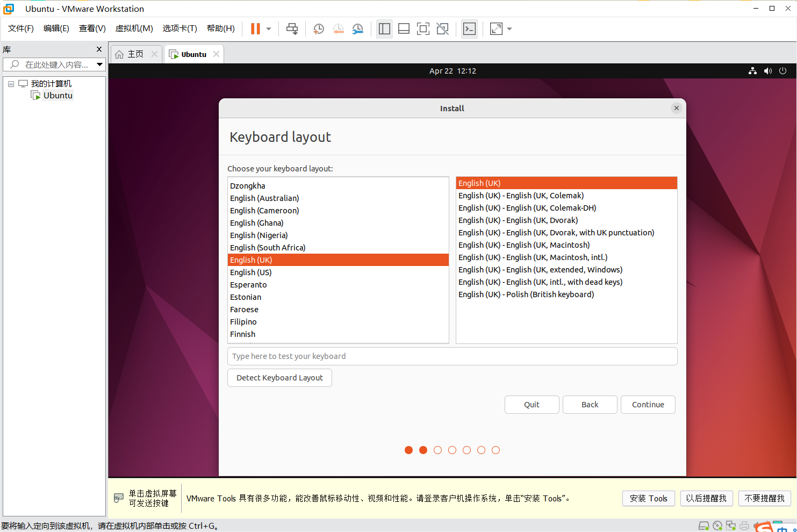Select English (South Africa) layout
797x532 pixels.
[x=338, y=248]
